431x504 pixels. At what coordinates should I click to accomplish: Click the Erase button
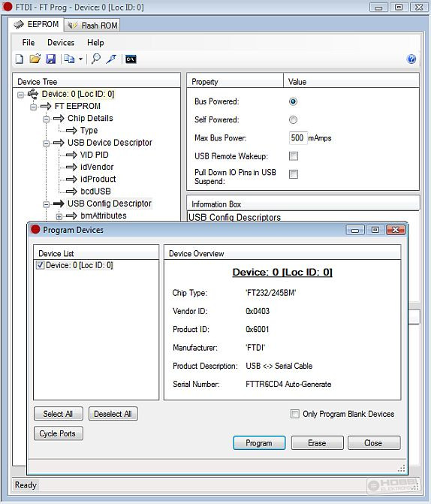tap(317, 443)
